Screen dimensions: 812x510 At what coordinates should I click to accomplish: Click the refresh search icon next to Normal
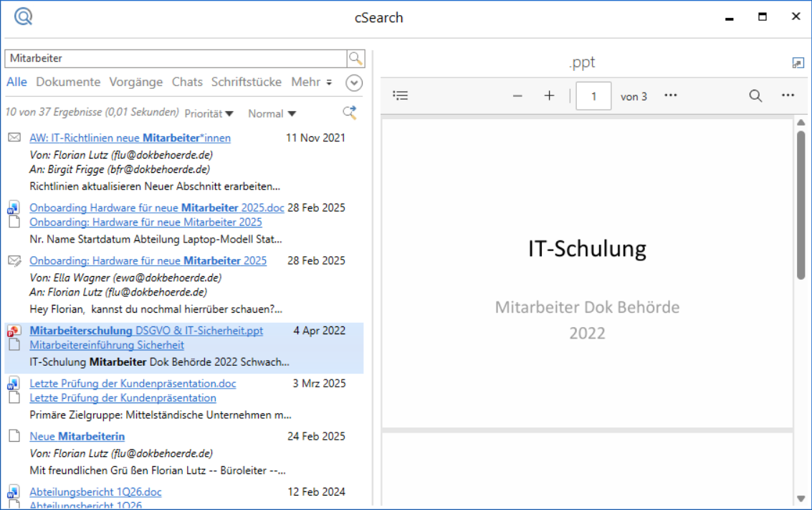[x=350, y=113]
